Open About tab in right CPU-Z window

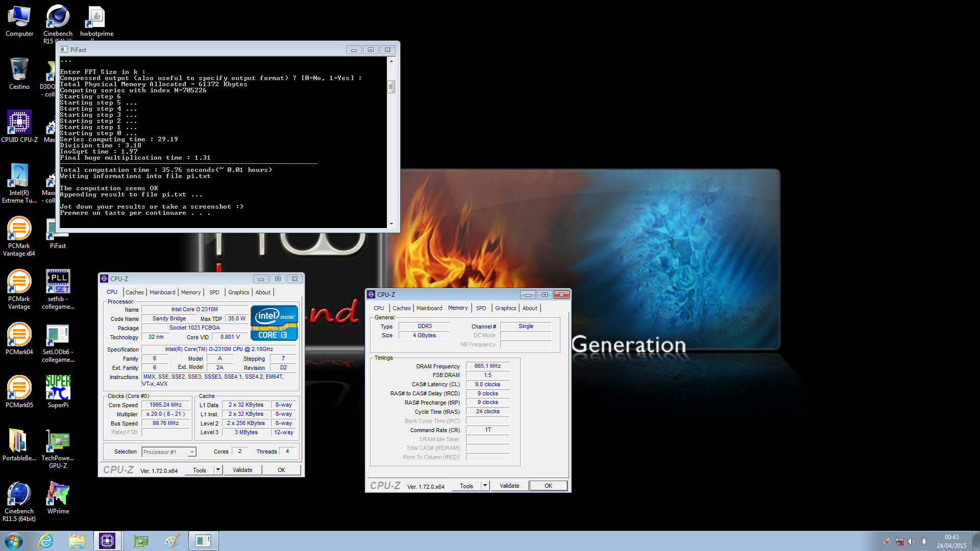(530, 308)
